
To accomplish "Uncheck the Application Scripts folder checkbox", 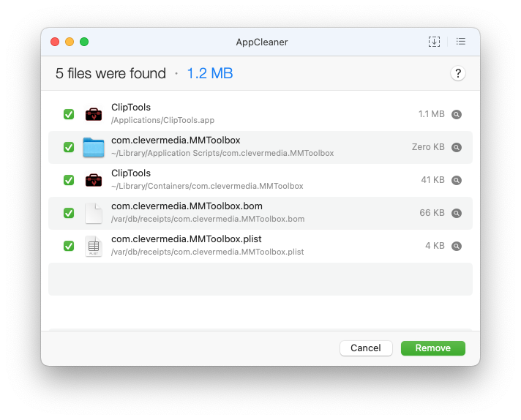I will tap(69, 147).
